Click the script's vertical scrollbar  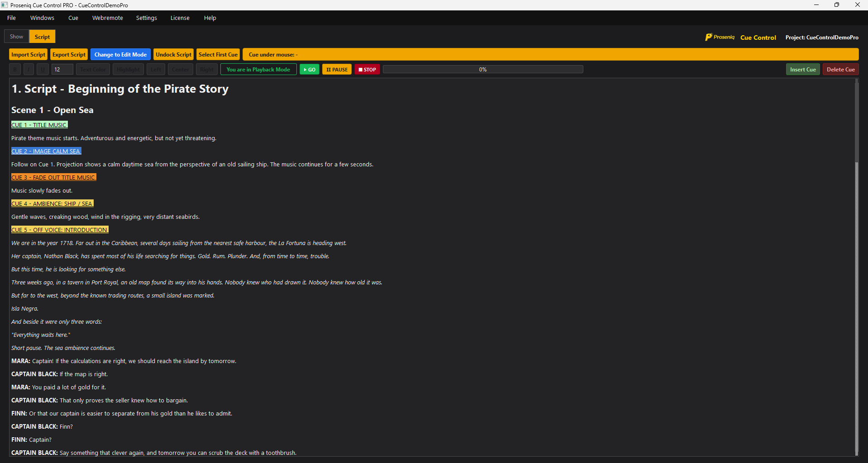coord(856,267)
